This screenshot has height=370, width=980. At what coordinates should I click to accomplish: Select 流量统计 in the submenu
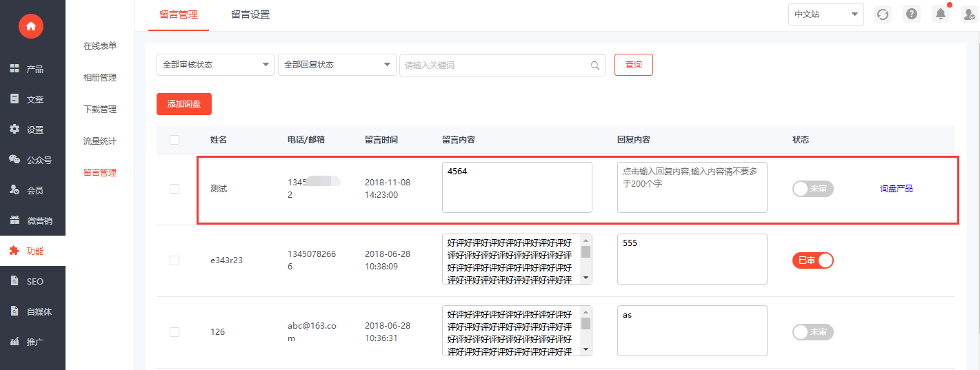point(100,141)
